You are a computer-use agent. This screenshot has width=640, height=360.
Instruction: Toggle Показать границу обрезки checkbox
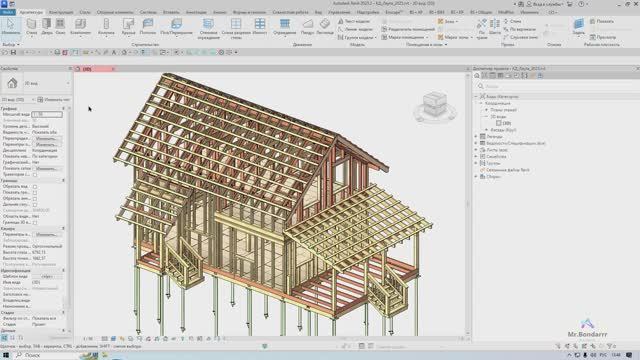35,192
